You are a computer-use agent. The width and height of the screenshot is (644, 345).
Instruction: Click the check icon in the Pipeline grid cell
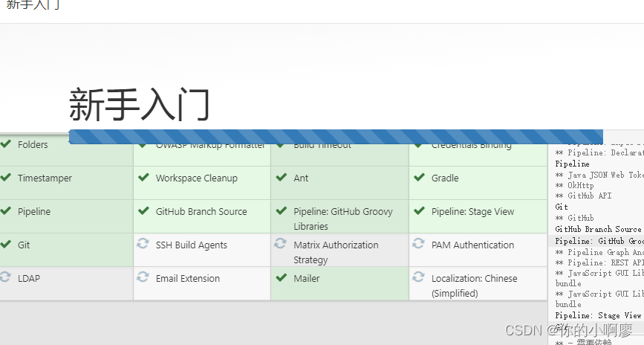click(x=5, y=211)
